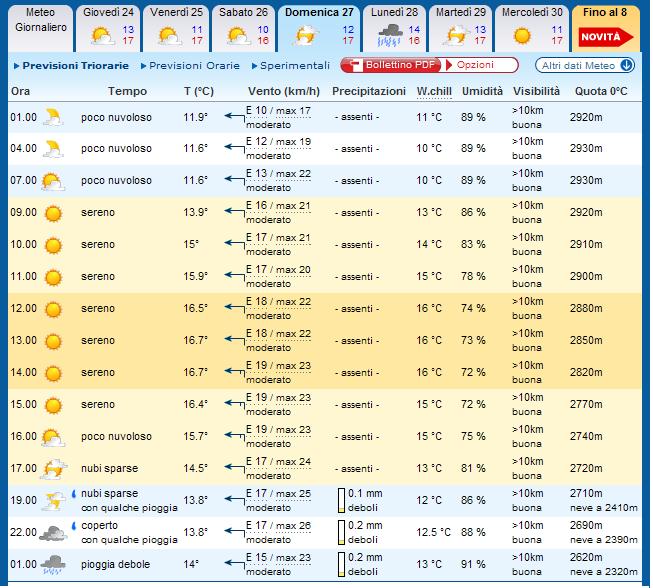Click 'coperto' description in the 22.00 row
The image size is (653, 588).
(100, 526)
